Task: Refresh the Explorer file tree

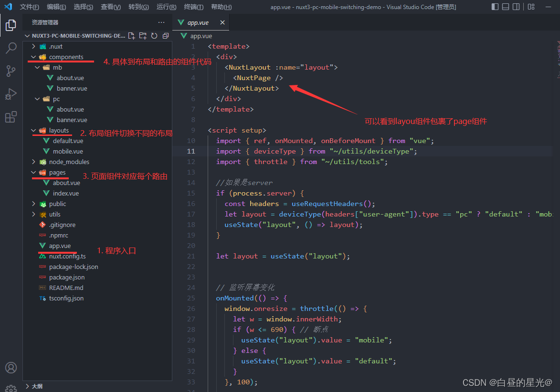Action: click(154, 36)
